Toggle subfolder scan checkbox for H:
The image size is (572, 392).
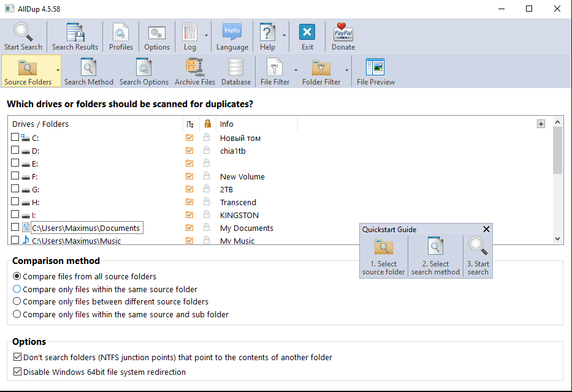(x=189, y=202)
